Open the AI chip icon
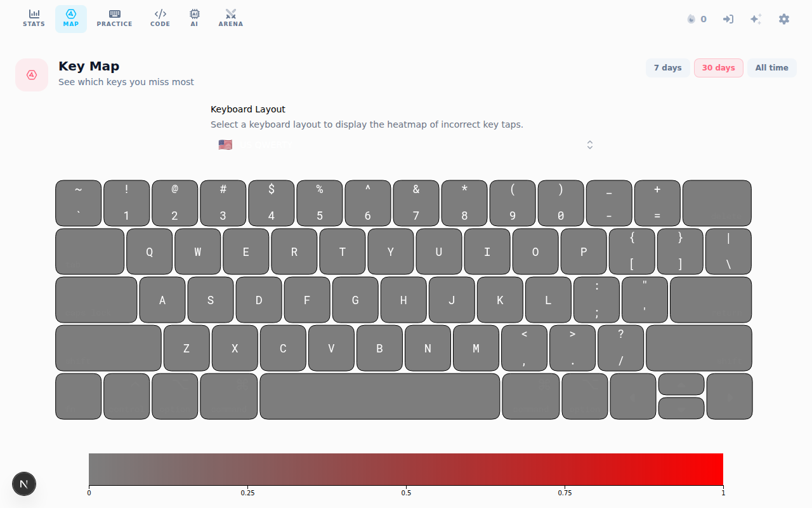Viewport: 812px width, 508px height. pyautogui.click(x=195, y=13)
